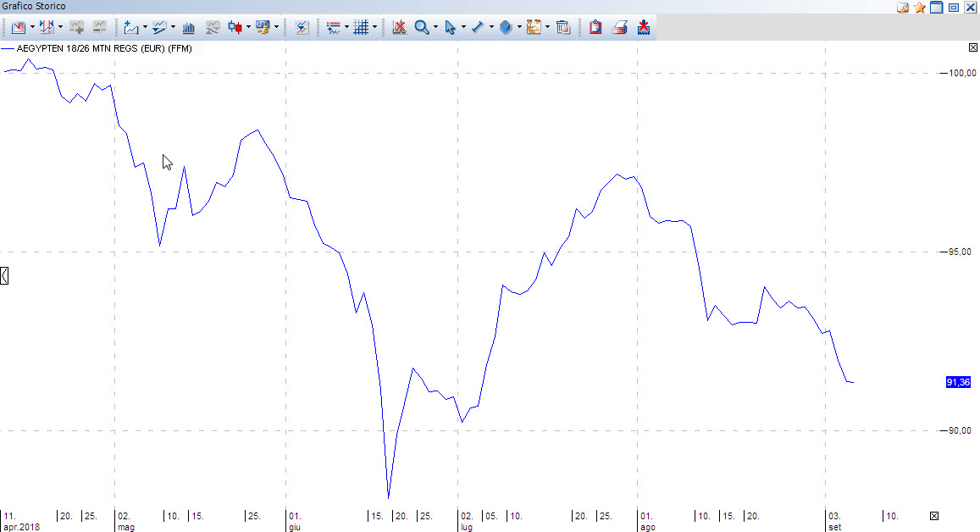The width and height of the screenshot is (980, 532).
Task: Click the blue 91,36 current price label
Action: [x=958, y=383]
